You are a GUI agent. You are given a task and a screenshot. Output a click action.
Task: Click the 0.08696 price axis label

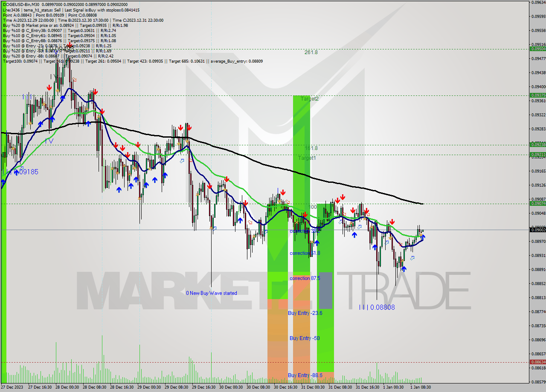click(x=538, y=340)
